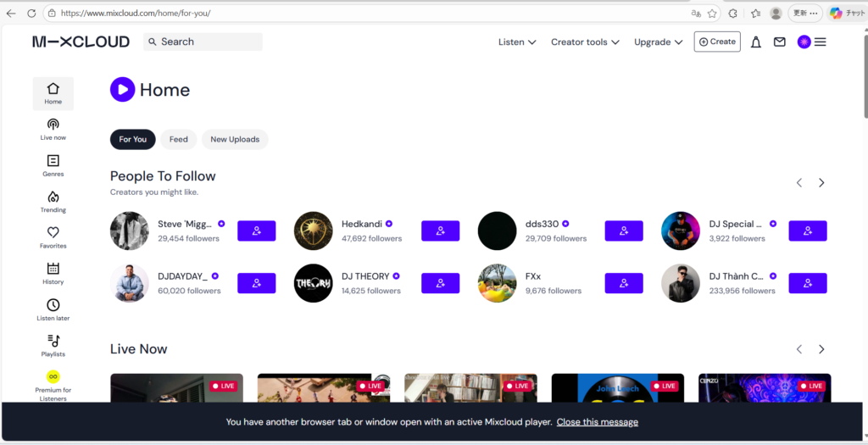Follow FXx using follow button

pyautogui.click(x=624, y=283)
